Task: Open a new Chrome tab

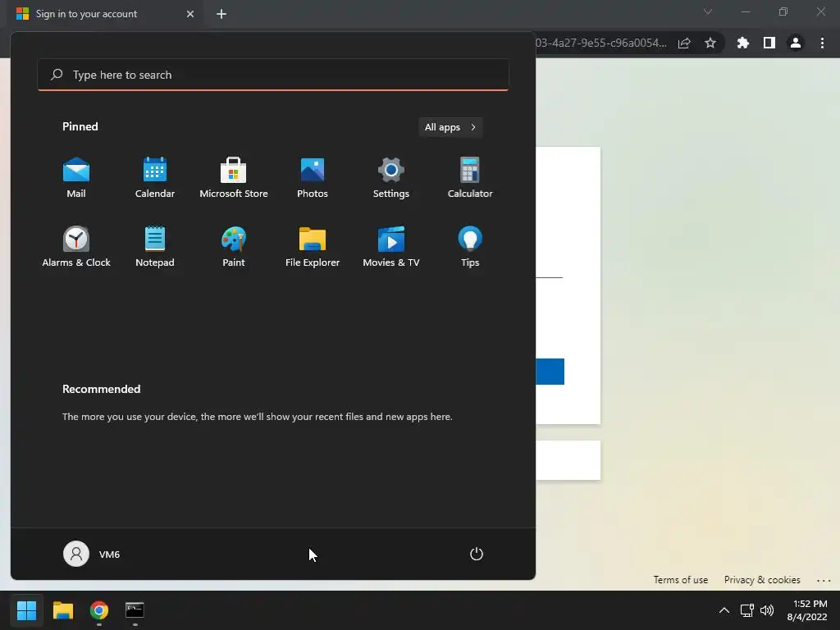Action: [x=221, y=14]
